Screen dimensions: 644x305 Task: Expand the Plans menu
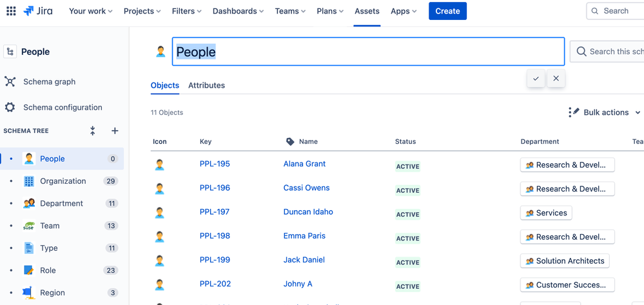point(330,11)
